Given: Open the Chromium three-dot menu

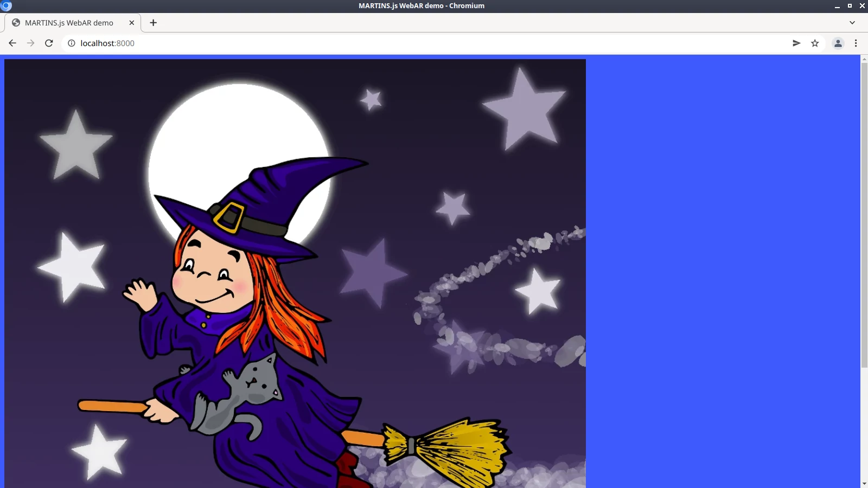Looking at the screenshot, I should [856, 43].
